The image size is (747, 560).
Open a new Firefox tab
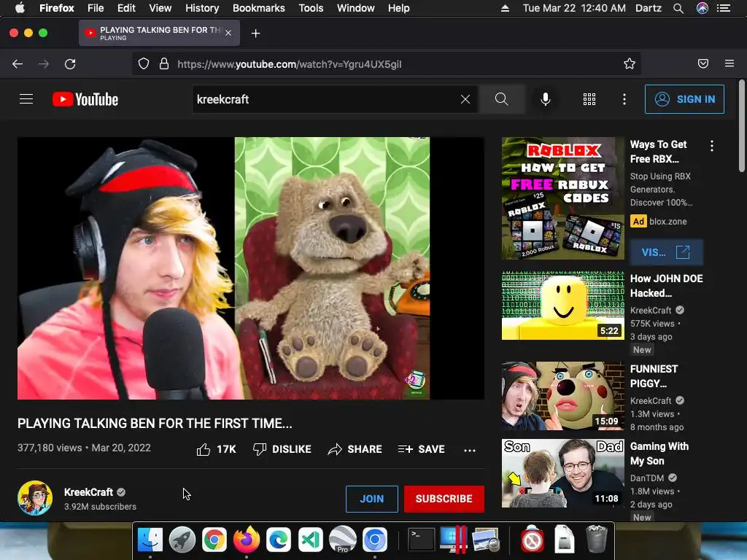click(x=256, y=34)
